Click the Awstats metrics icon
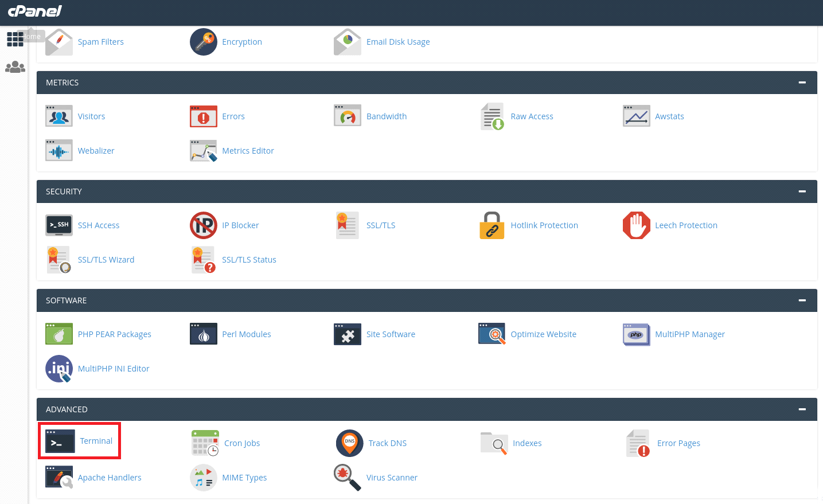 636,116
